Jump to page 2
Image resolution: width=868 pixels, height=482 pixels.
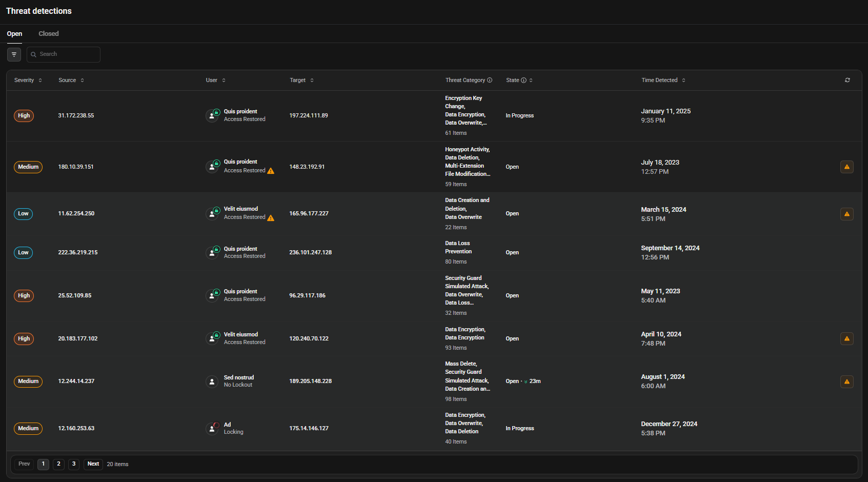point(58,464)
